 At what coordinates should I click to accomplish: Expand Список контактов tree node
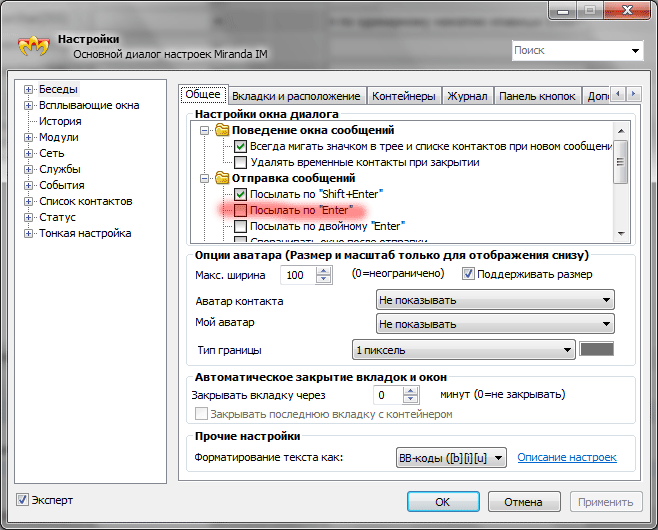(x=28, y=201)
